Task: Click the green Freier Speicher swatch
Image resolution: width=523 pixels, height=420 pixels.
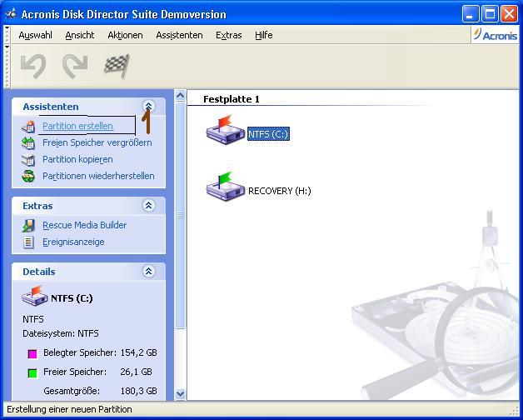Action: (32, 373)
